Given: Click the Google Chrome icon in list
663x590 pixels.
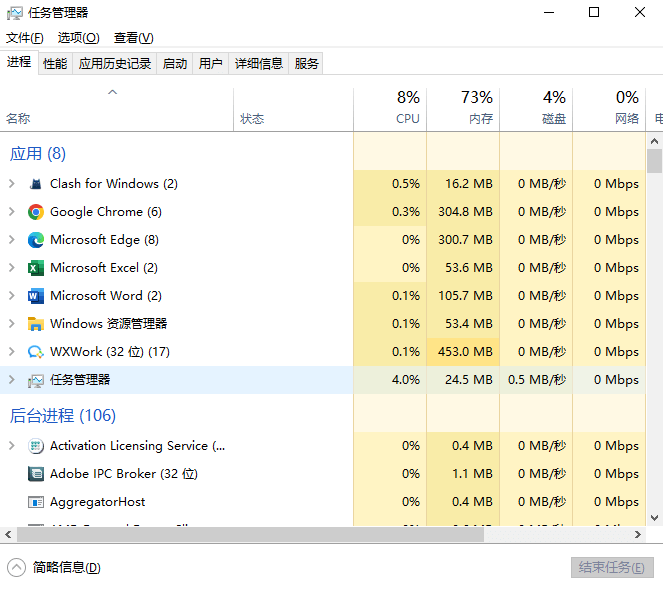Looking at the screenshot, I should [x=36, y=212].
